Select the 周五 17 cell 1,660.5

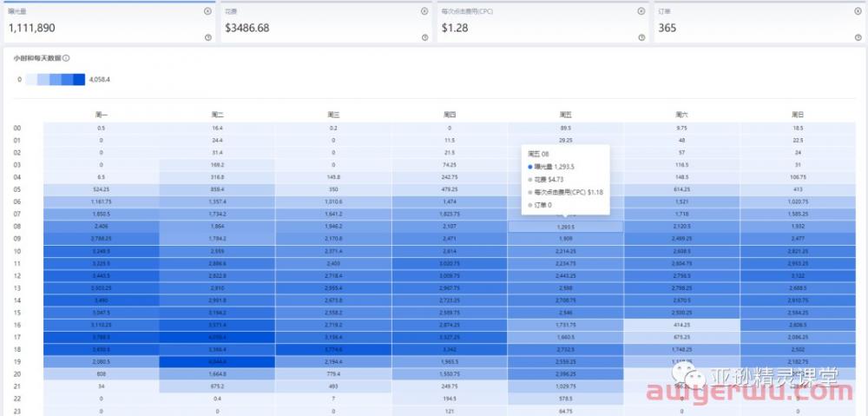565,337
